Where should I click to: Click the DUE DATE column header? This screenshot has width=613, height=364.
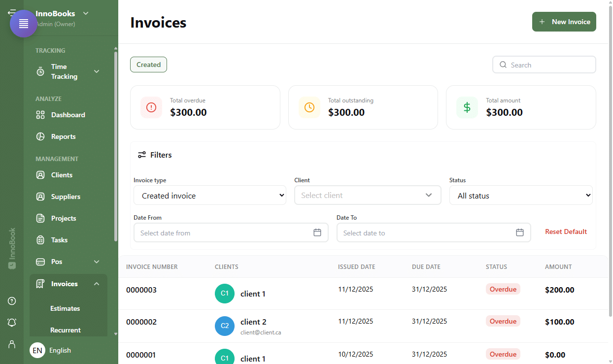(426, 267)
